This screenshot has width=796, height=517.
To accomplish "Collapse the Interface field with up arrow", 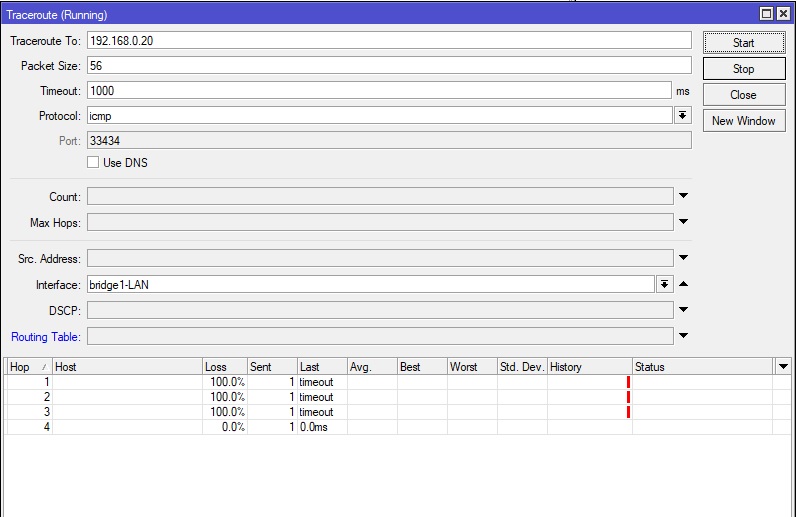I will pos(683,284).
